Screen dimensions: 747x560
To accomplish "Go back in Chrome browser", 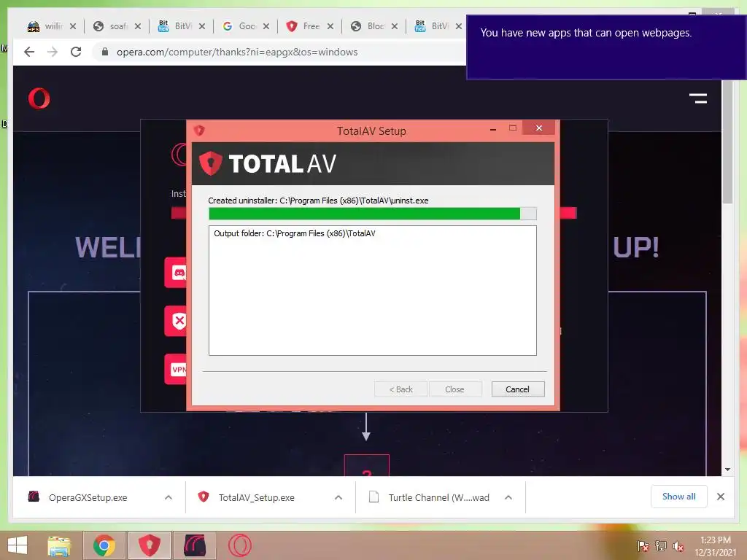I will tap(29, 52).
